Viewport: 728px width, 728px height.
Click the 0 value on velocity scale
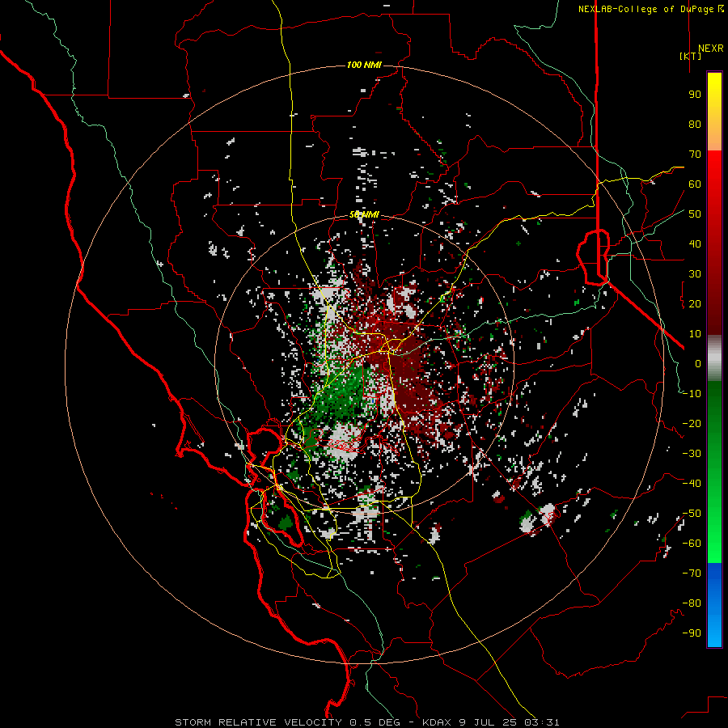tap(698, 364)
